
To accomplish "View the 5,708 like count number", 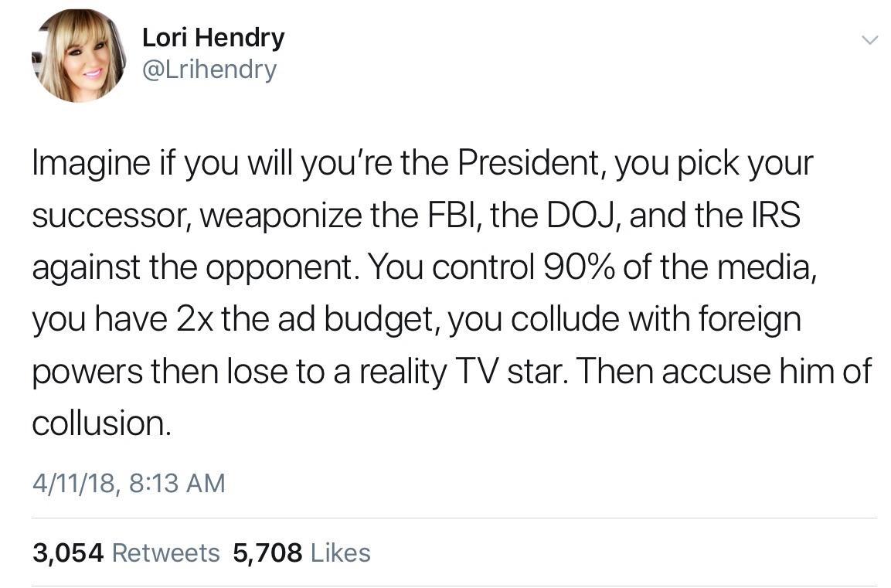I will pos(267,552).
